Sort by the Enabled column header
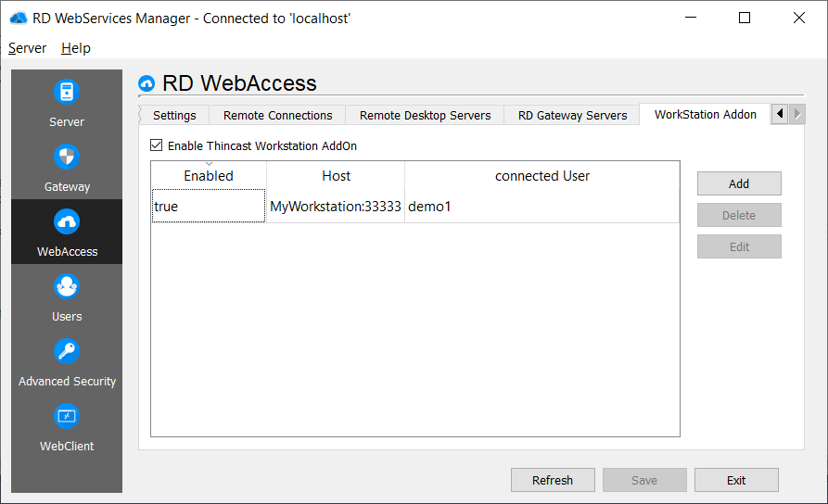 [x=209, y=176]
